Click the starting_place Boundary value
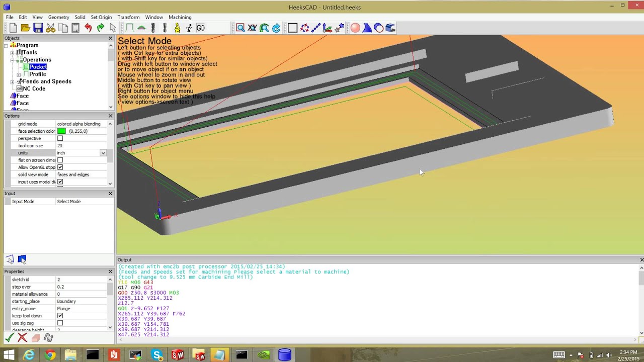The image size is (644, 362). 81,301
